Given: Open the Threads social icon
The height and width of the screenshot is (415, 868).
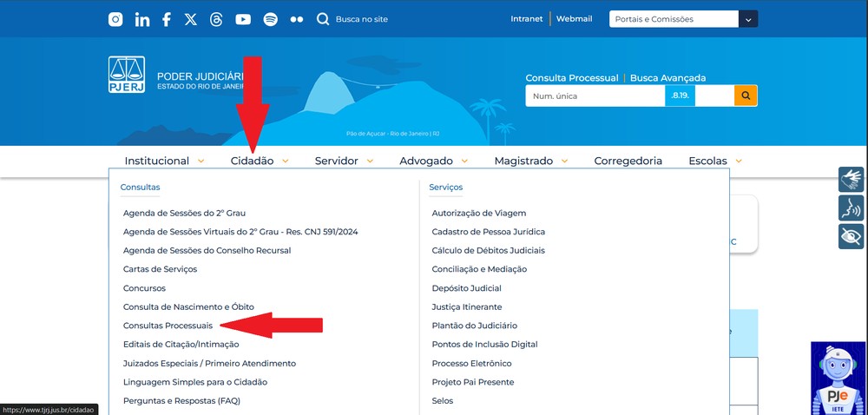Looking at the screenshot, I should pyautogui.click(x=216, y=19).
